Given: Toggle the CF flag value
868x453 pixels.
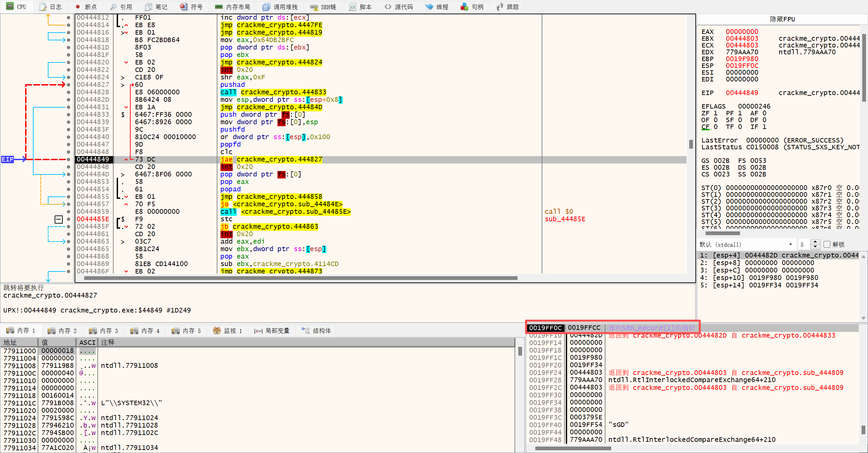Looking at the screenshot, I should click(715, 127).
